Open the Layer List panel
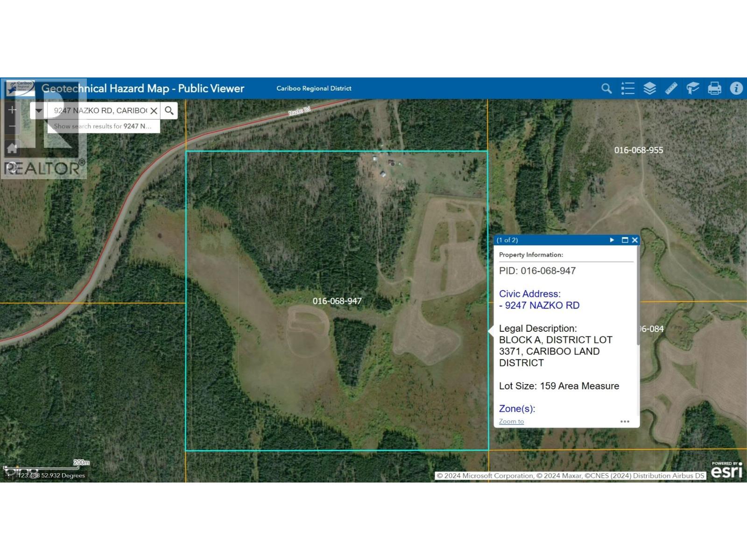Viewport: 747px width, 560px height. pos(649,88)
